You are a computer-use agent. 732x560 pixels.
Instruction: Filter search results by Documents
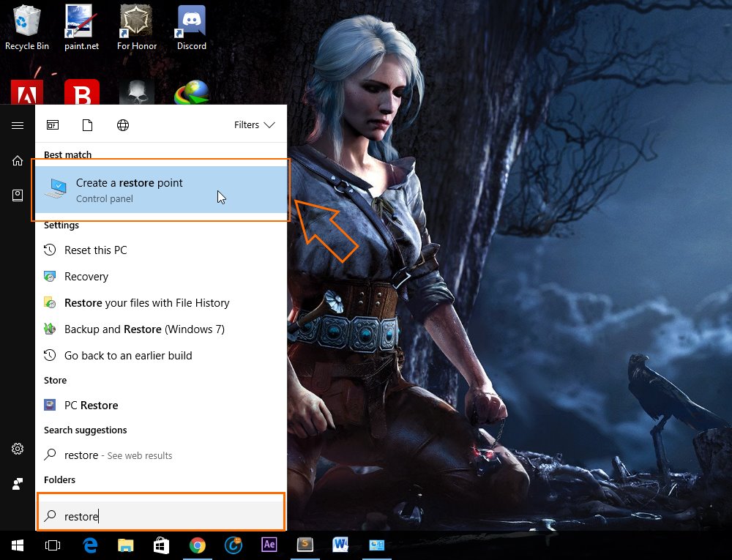tap(87, 125)
